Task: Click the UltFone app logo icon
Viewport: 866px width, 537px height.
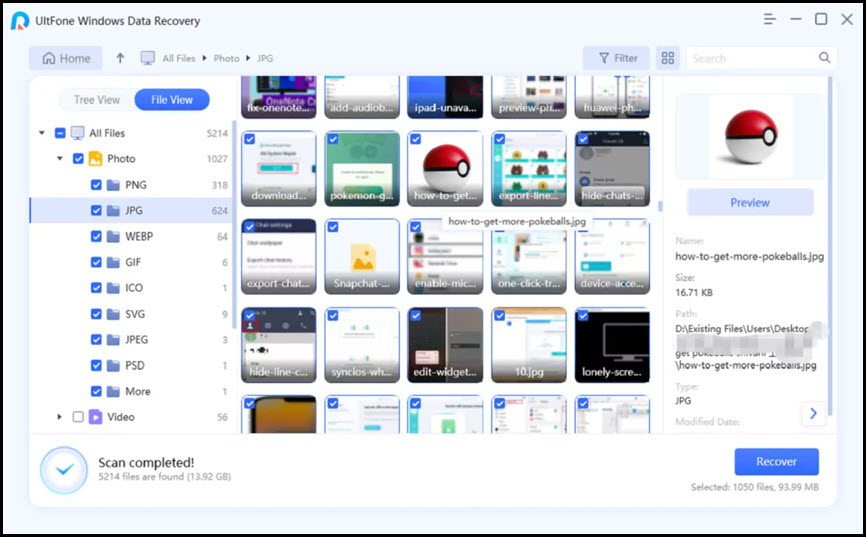Action: (20, 21)
